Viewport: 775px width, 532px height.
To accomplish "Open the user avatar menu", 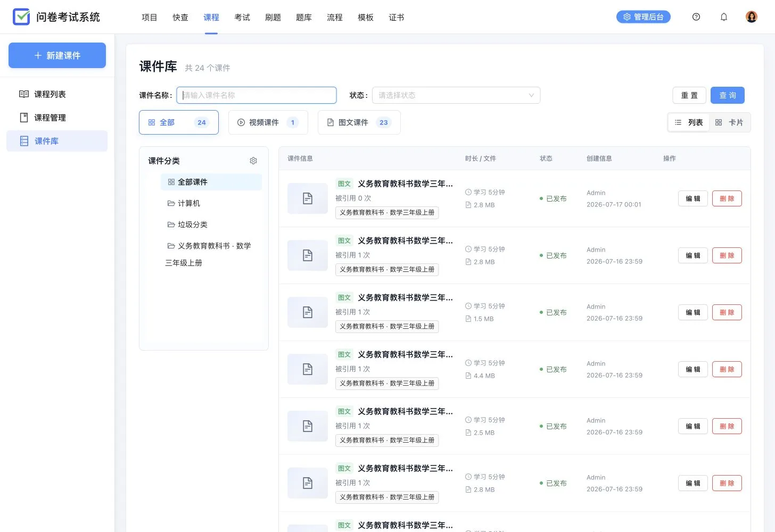I will 752,17.
